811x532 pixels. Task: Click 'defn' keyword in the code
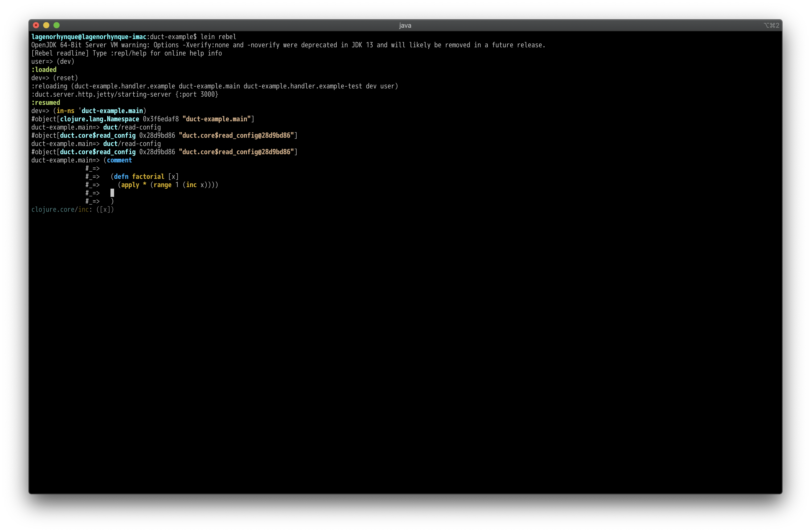121,177
